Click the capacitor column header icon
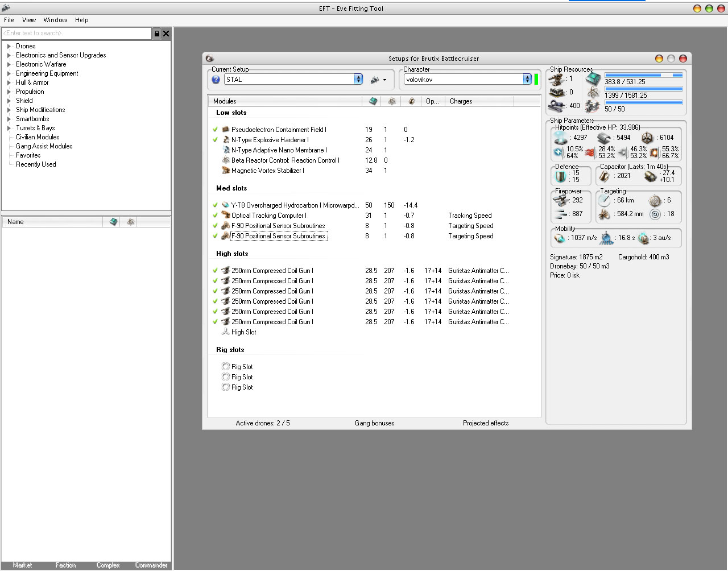Screen dimensions: 728x571 411,101
